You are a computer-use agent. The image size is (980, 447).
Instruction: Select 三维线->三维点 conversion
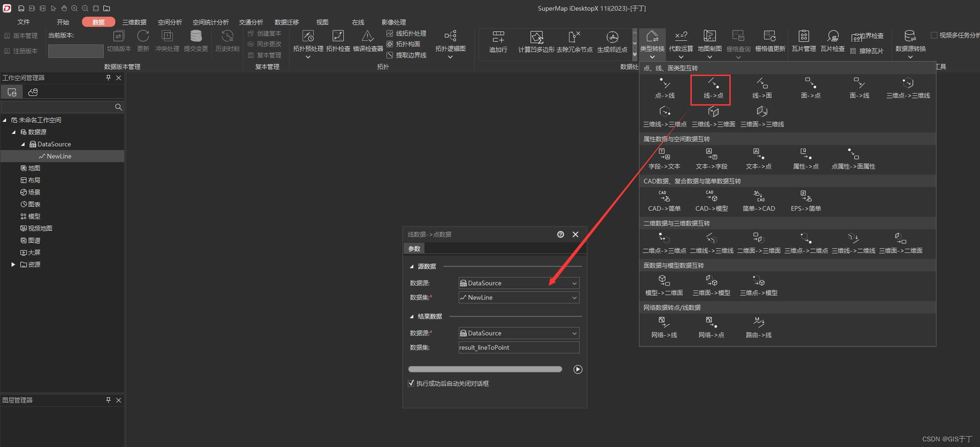[664, 117]
